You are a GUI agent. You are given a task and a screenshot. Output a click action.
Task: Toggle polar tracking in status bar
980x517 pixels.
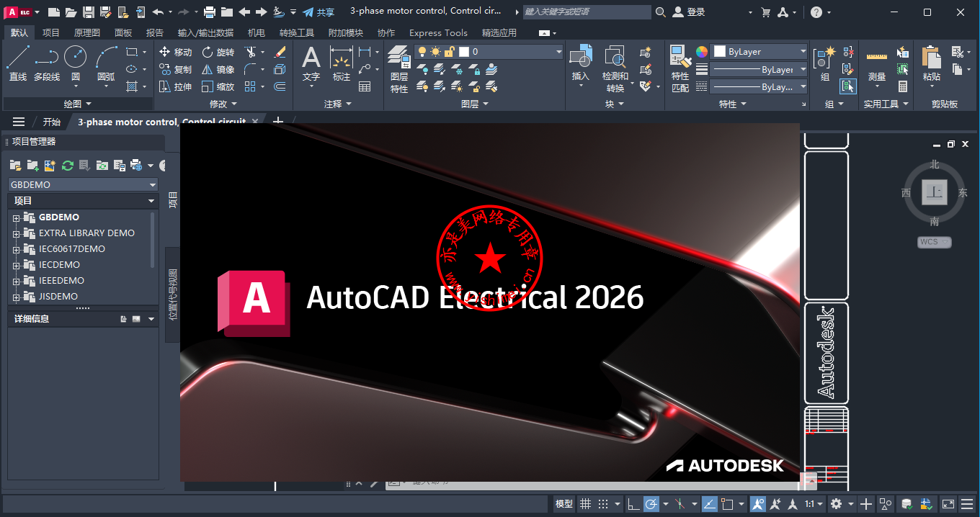[651, 504]
